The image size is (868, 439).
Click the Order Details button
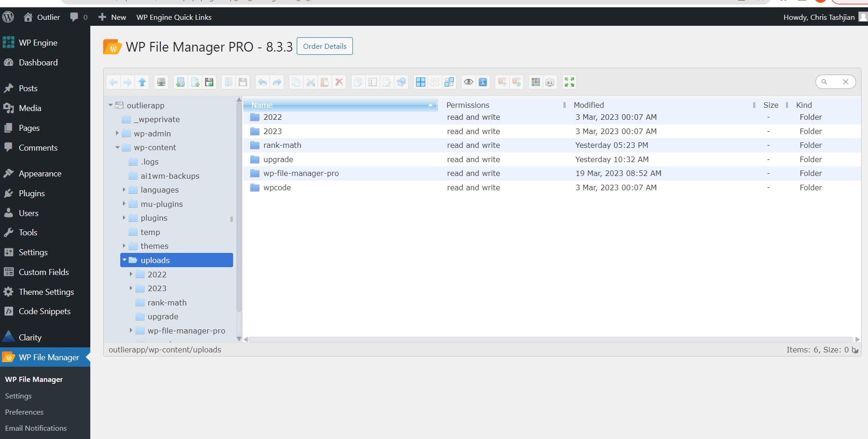(x=324, y=46)
